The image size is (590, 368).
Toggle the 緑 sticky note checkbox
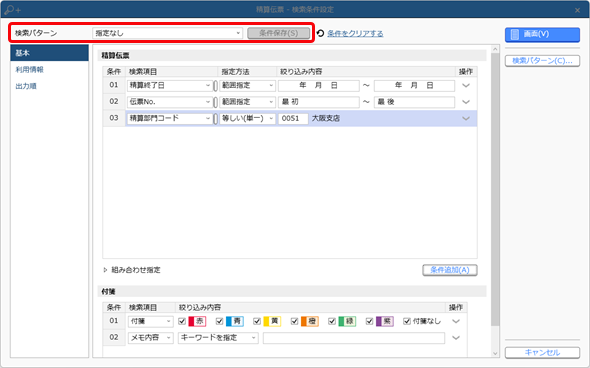pos(332,321)
